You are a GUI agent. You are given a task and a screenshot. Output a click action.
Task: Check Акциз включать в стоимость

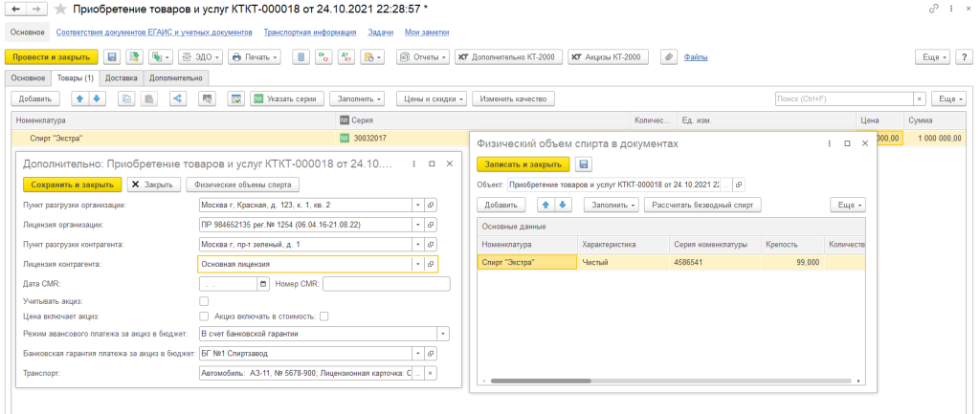[x=324, y=316]
